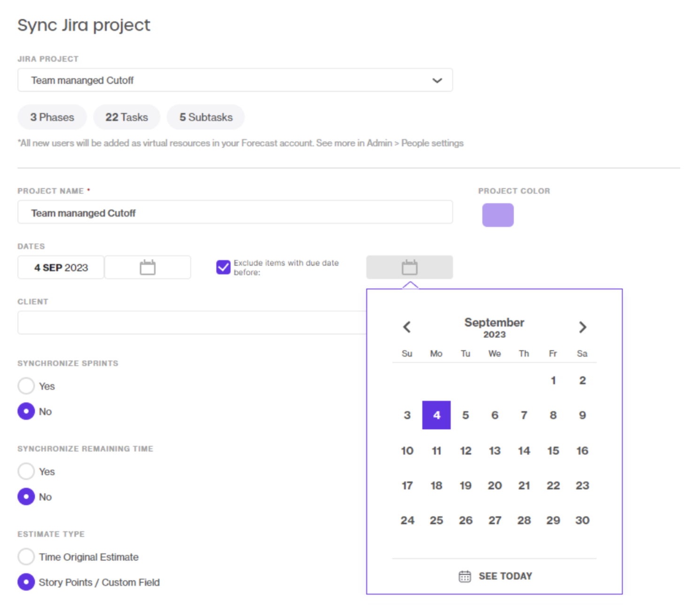Viewport: 689px width, 616px height.
Task: Uncheck Exclude items with due date before
Action: (223, 267)
